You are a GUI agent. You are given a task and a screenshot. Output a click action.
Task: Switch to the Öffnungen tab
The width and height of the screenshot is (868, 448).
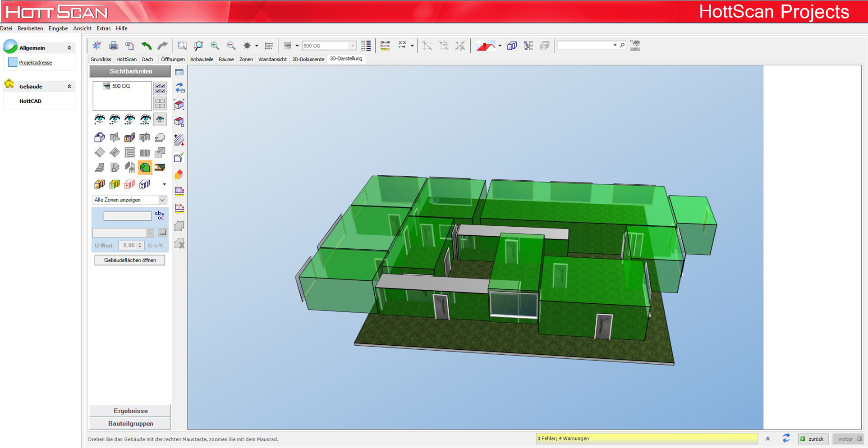point(173,59)
